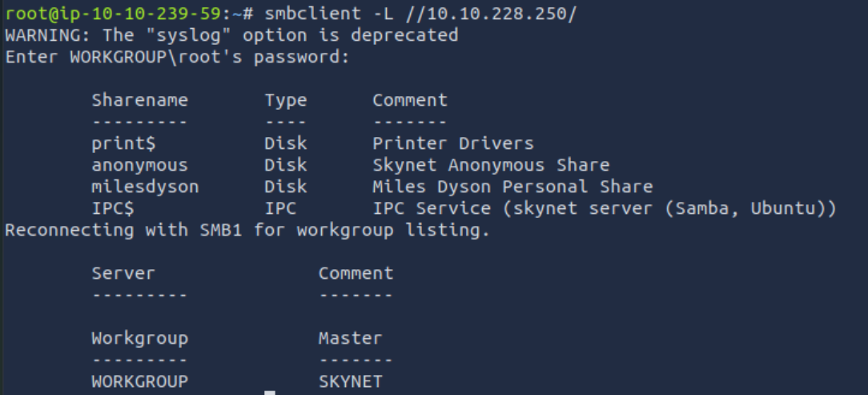Click the SKYNET master entry
Image resolution: width=868 pixels, height=395 pixels.
point(350,381)
